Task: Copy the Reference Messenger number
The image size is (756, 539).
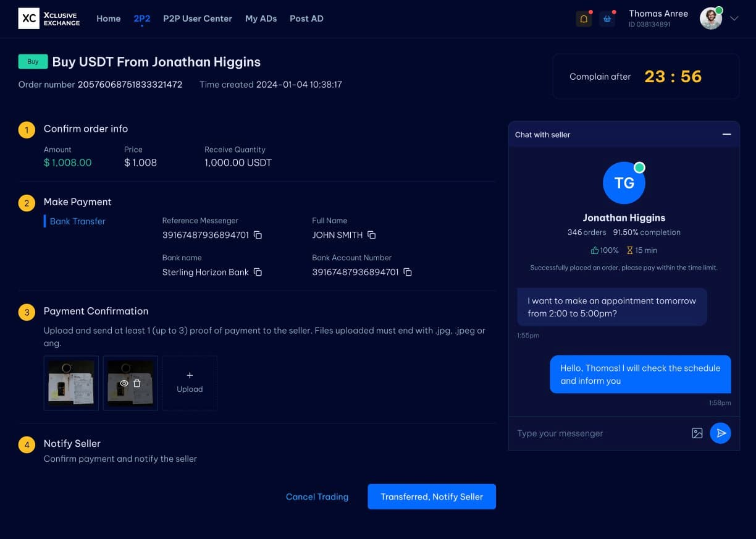Action: pos(258,236)
